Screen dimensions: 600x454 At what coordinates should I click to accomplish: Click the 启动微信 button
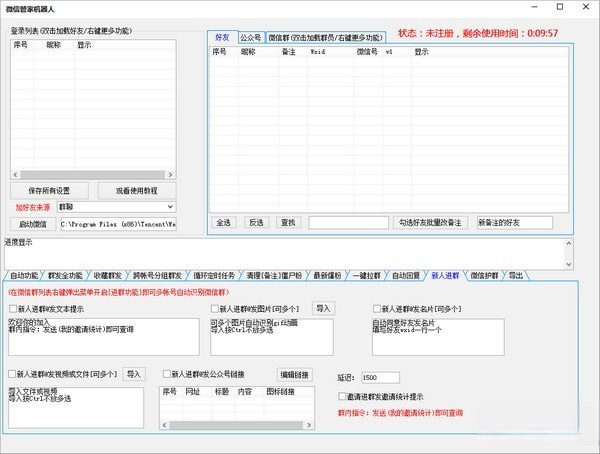point(33,224)
